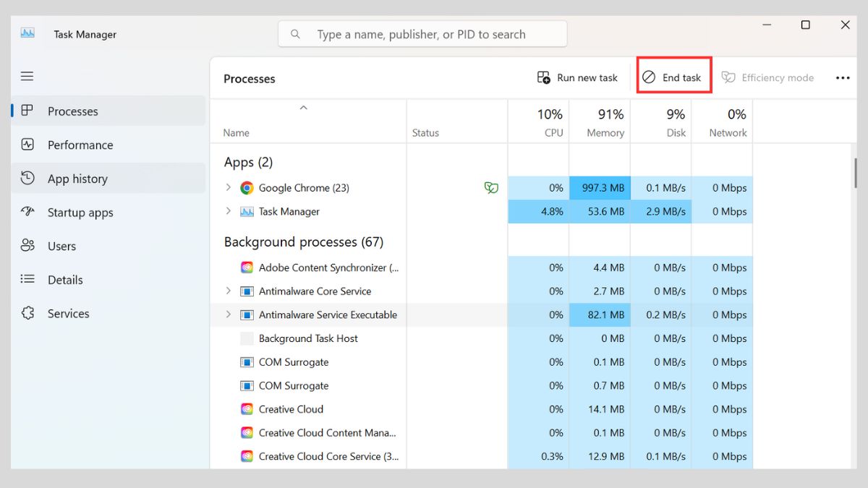Open Startup apps from the sidebar
Image resolution: width=868 pixels, height=488 pixels.
[80, 213]
